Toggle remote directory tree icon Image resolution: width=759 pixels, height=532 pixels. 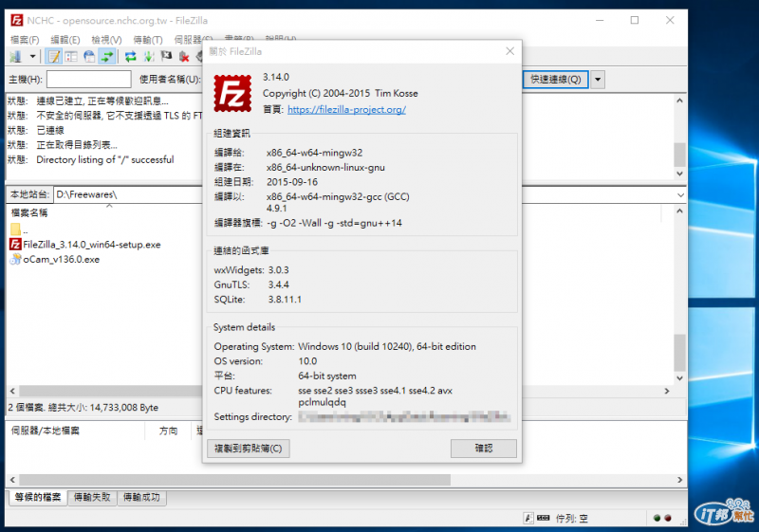pos(89,57)
